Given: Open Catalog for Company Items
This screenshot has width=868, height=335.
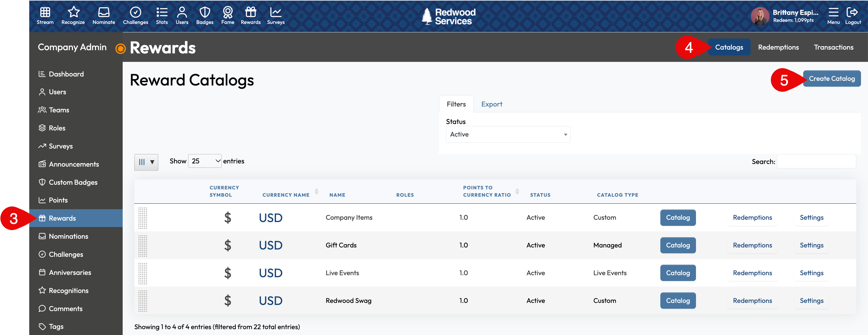Looking at the screenshot, I should click(678, 218).
